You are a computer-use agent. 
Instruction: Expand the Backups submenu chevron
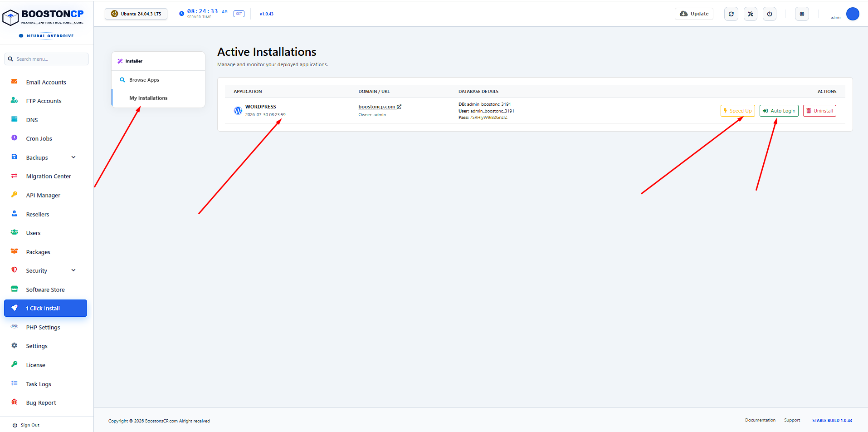coord(73,157)
